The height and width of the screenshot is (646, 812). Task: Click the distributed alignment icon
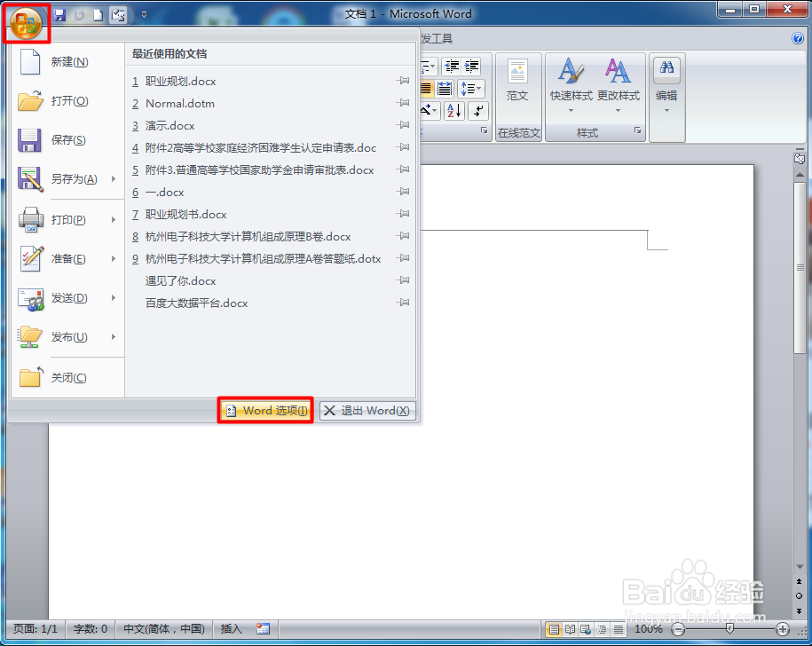click(x=445, y=89)
